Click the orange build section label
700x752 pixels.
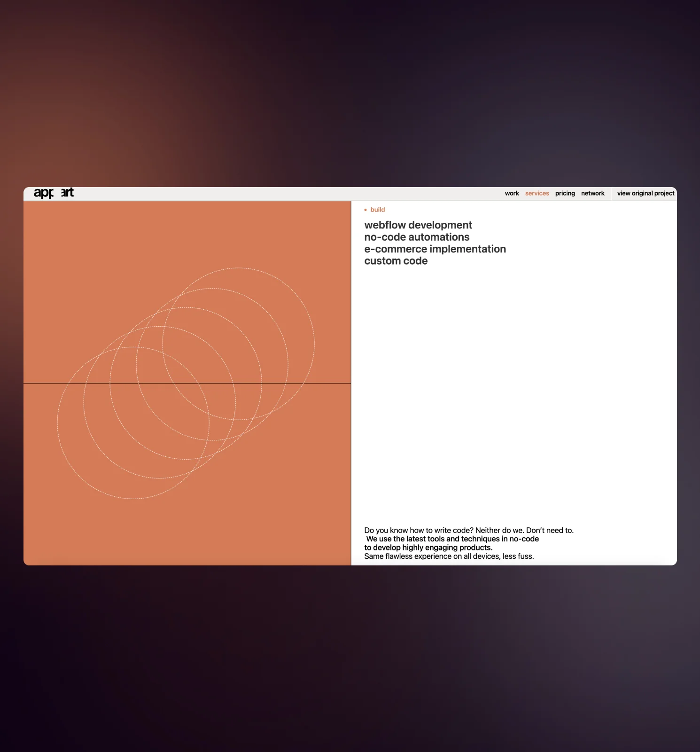(x=377, y=210)
